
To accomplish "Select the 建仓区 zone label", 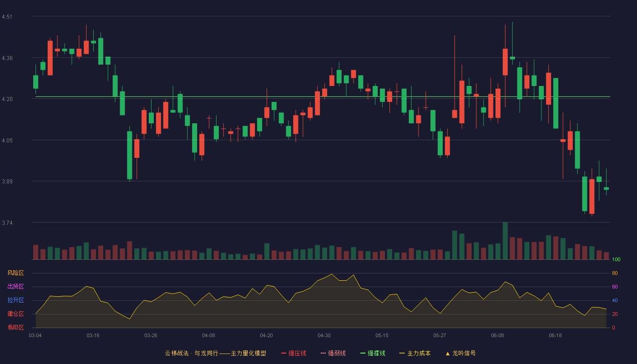I will (15, 314).
